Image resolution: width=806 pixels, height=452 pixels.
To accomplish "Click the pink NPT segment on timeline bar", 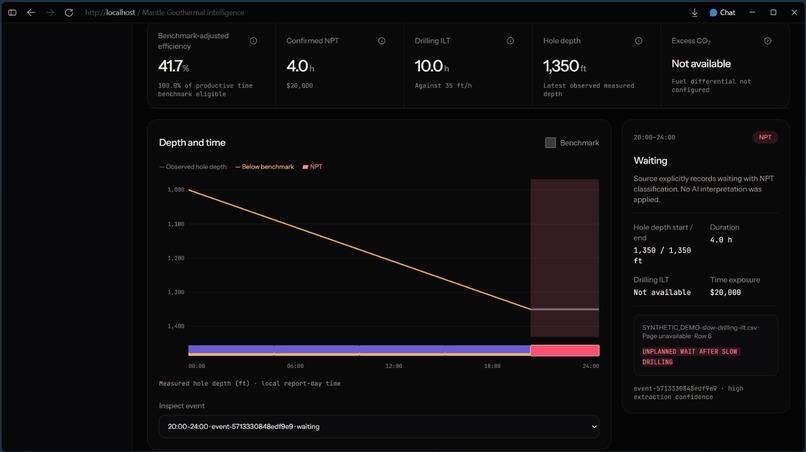I will [x=564, y=350].
